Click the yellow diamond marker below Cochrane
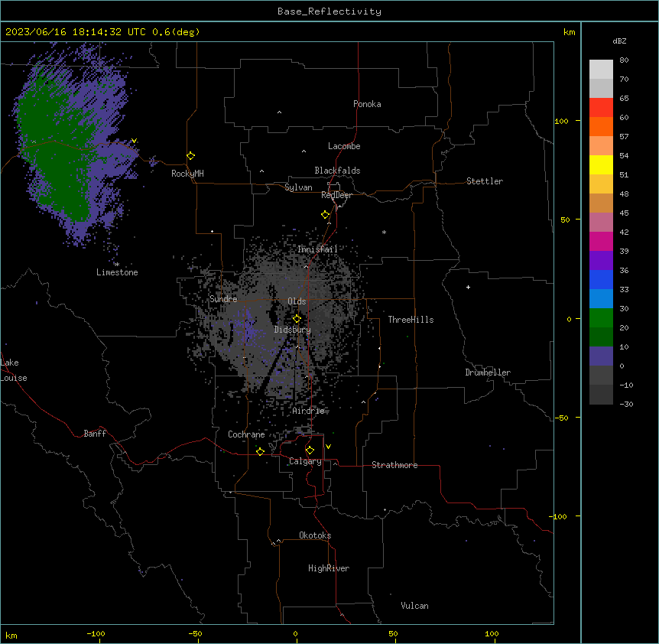Image resolution: width=659 pixels, height=644 pixels. (260, 451)
